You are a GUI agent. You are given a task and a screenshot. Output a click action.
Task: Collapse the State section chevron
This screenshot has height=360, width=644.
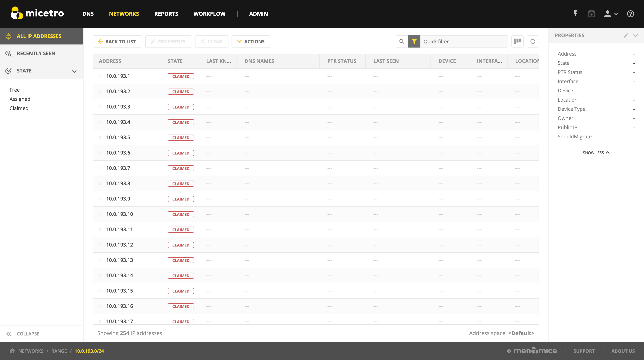coord(74,71)
